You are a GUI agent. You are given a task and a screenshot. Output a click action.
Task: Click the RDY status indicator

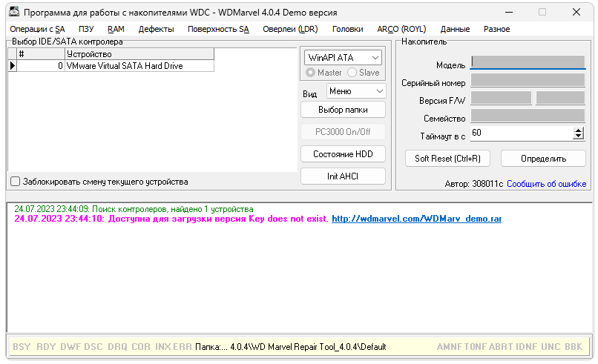point(46,347)
